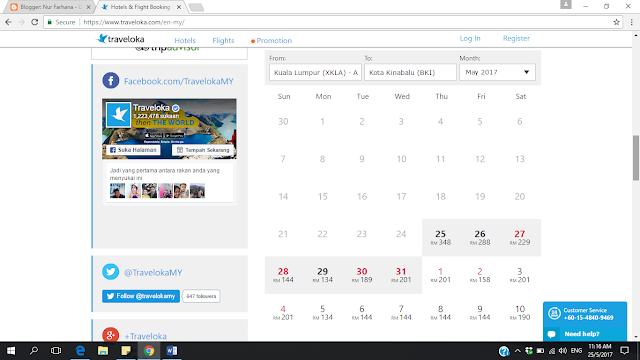Click the 647 followers count

tap(201, 296)
